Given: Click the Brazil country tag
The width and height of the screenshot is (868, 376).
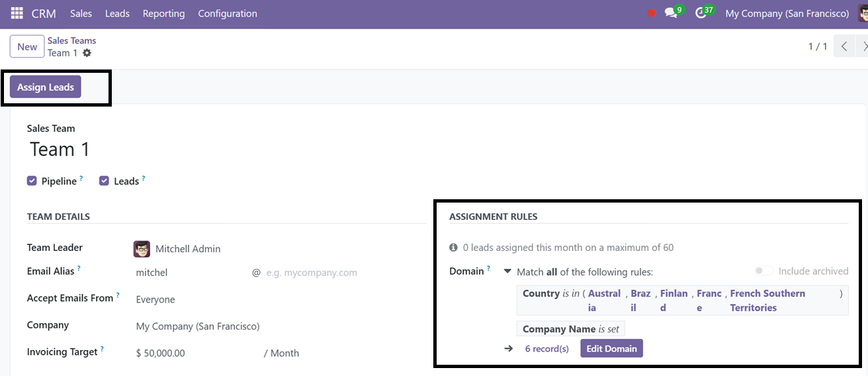Looking at the screenshot, I should 640,301.
